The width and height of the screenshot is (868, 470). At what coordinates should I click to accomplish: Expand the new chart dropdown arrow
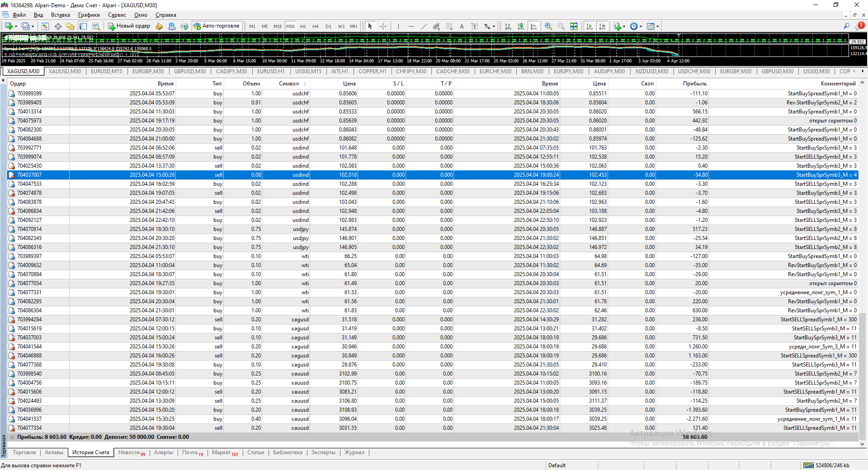[x=16, y=26]
